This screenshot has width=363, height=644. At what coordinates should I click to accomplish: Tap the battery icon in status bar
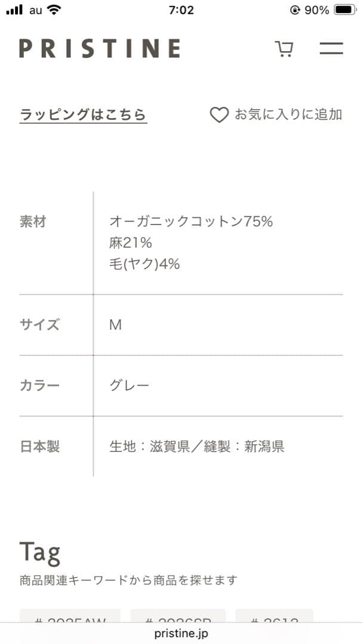[x=345, y=10]
